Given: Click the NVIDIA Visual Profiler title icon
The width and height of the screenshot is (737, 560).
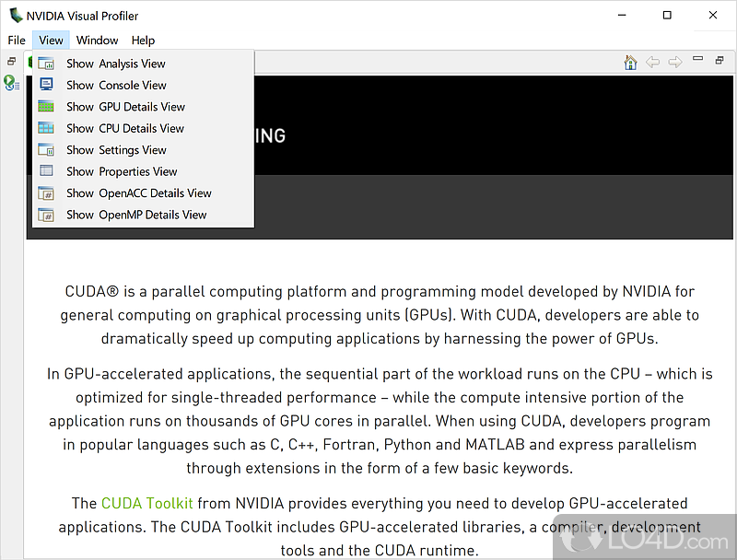Looking at the screenshot, I should [x=16, y=15].
